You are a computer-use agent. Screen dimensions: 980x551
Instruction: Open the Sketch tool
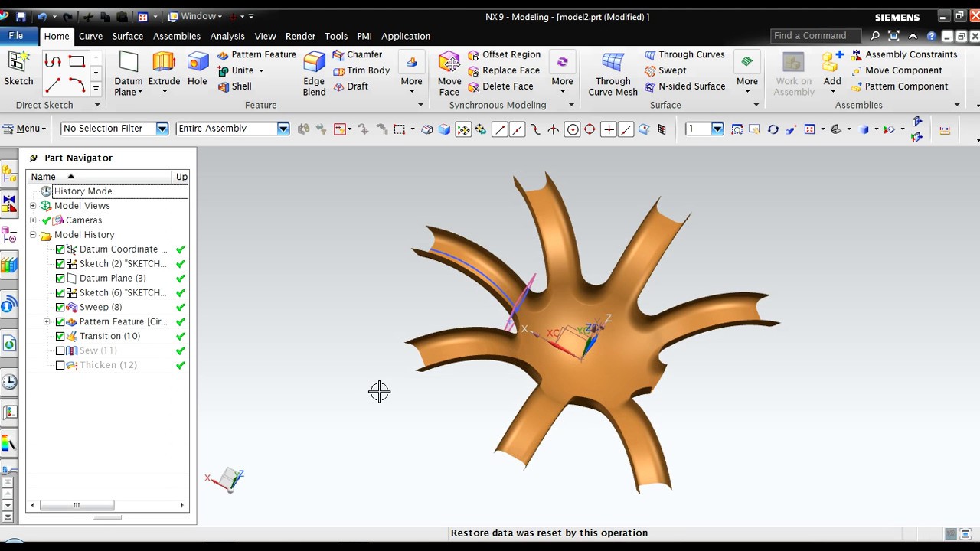pyautogui.click(x=18, y=69)
